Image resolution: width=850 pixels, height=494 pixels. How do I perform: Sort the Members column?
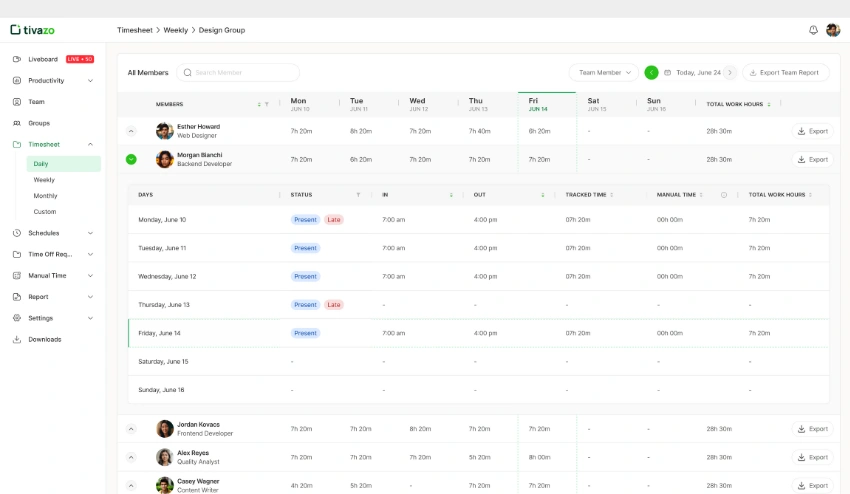click(259, 104)
